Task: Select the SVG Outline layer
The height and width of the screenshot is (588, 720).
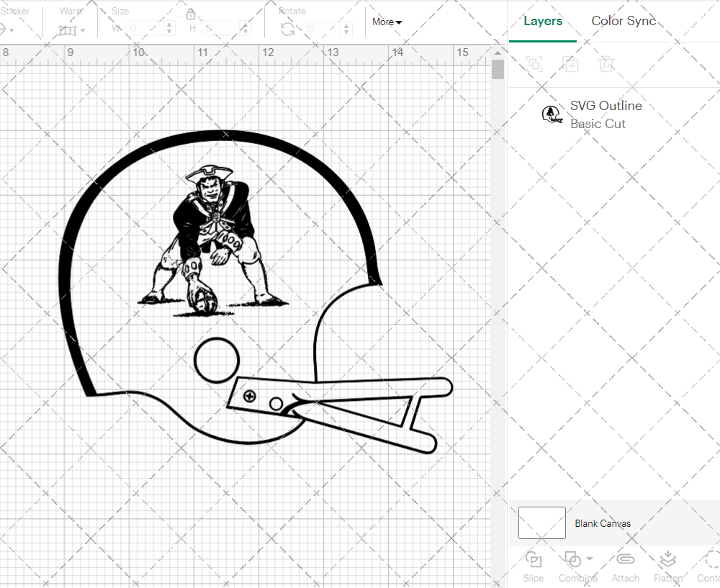Action: (605, 114)
